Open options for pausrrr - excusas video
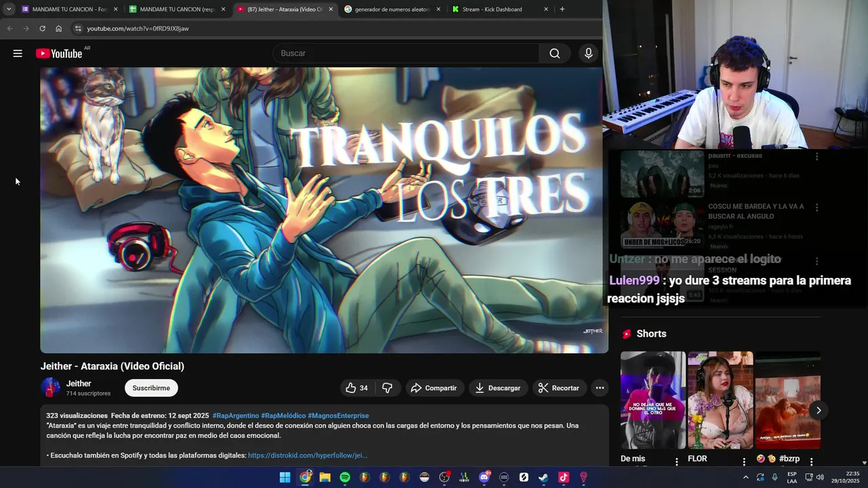This screenshot has width=868, height=488. [x=816, y=157]
